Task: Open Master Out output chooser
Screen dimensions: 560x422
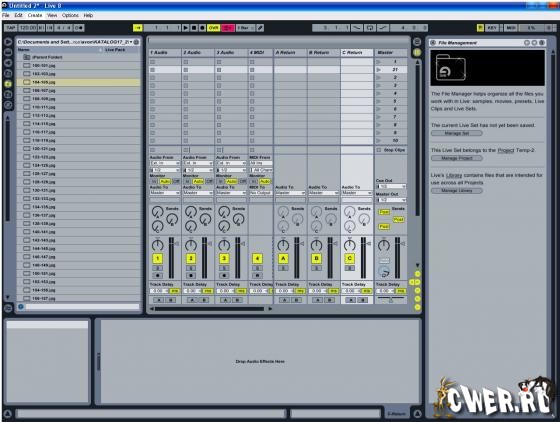Action: [x=391, y=200]
